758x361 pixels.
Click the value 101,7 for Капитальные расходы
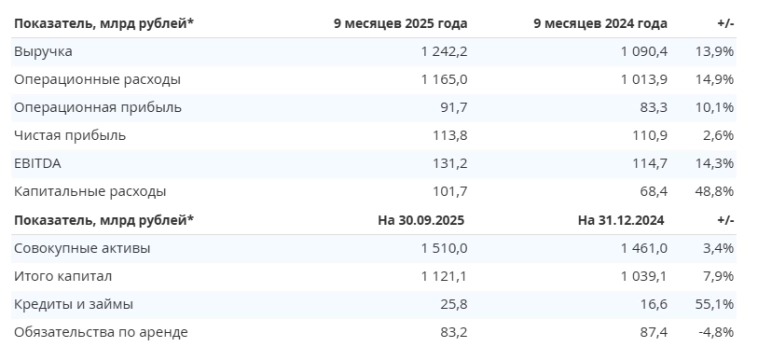[x=450, y=191]
